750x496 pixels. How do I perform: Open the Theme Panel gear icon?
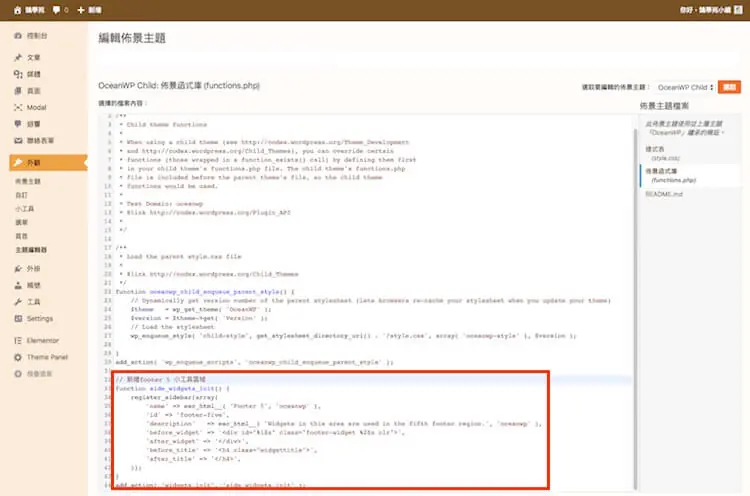point(18,357)
